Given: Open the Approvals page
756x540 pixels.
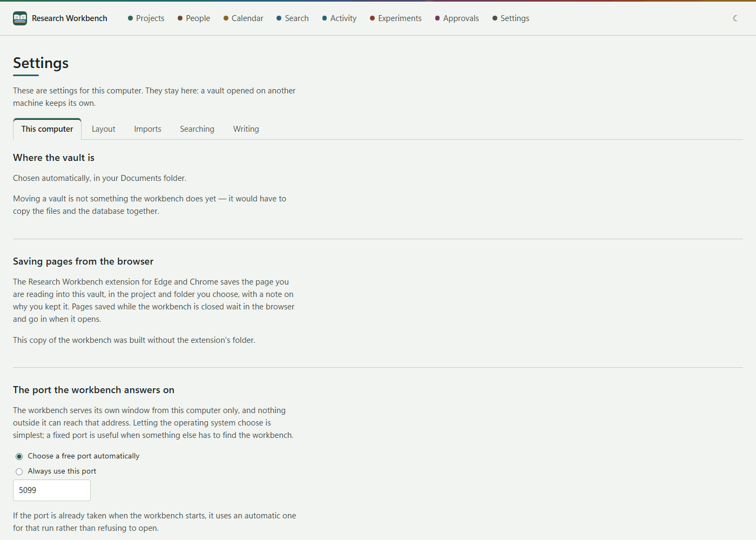Looking at the screenshot, I should [x=457, y=18].
